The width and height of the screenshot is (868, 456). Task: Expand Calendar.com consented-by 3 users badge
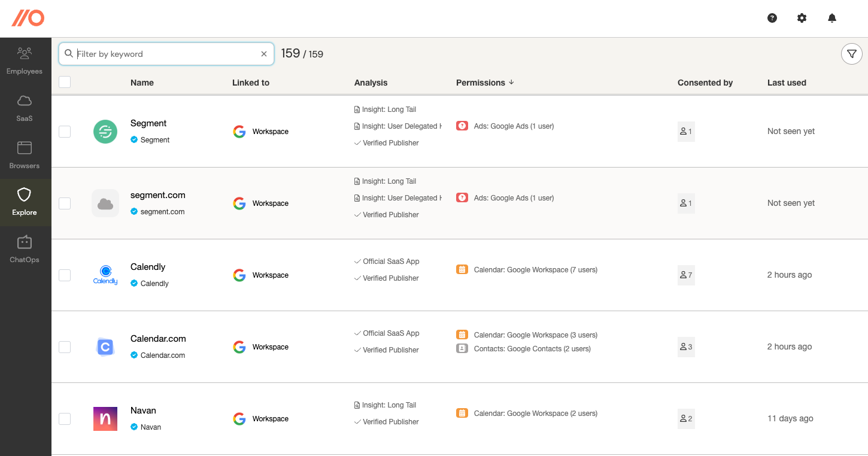coord(686,347)
